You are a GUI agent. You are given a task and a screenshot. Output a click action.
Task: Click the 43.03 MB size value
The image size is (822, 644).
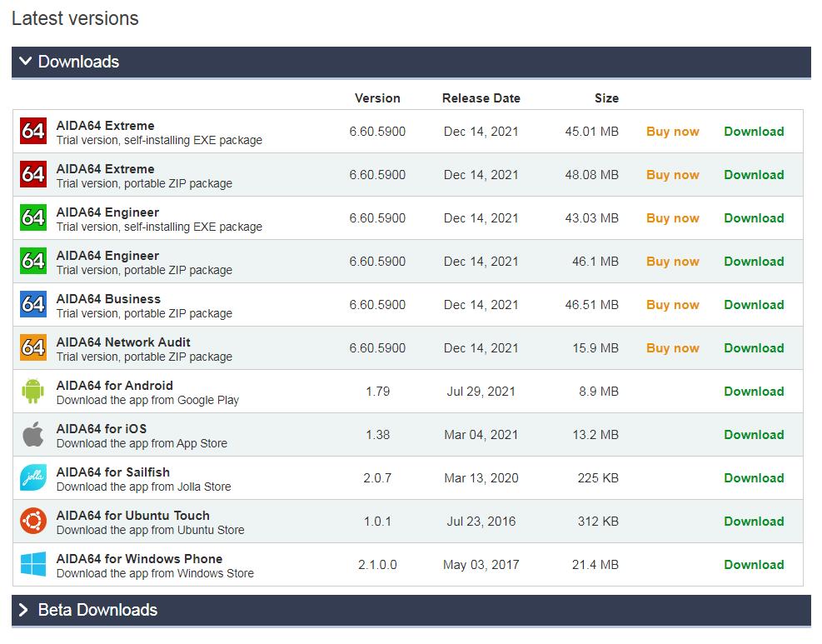coord(592,218)
